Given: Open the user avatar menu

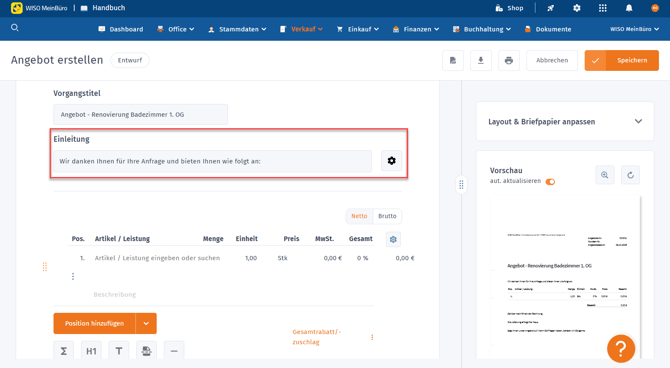Looking at the screenshot, I should pos(655,8).
